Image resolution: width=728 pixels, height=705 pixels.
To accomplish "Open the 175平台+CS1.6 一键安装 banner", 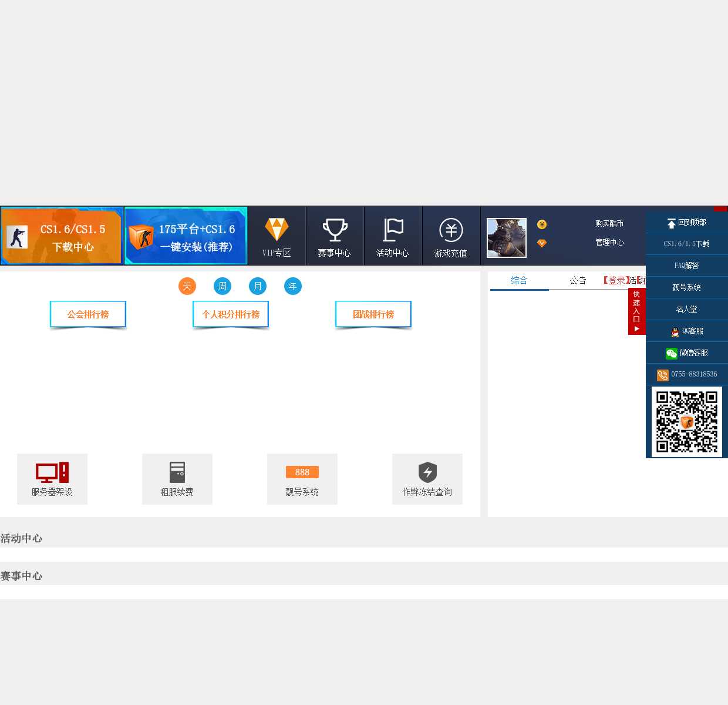I will 186,236.
